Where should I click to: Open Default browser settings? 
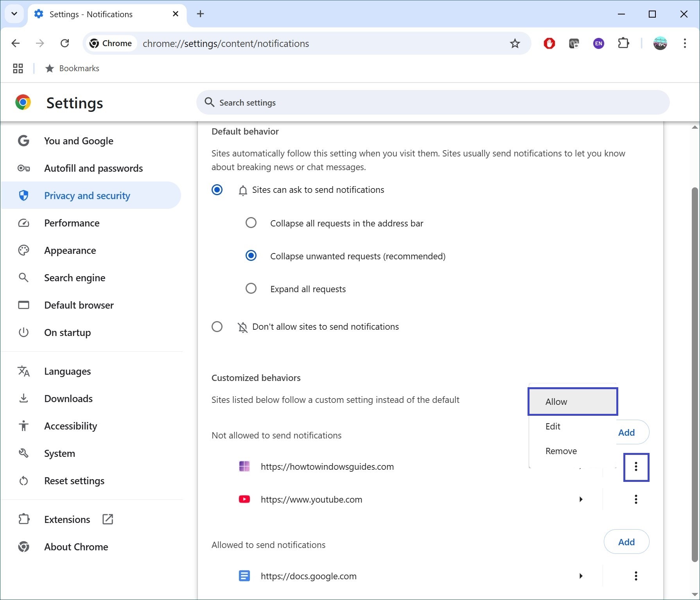point(91,305)
